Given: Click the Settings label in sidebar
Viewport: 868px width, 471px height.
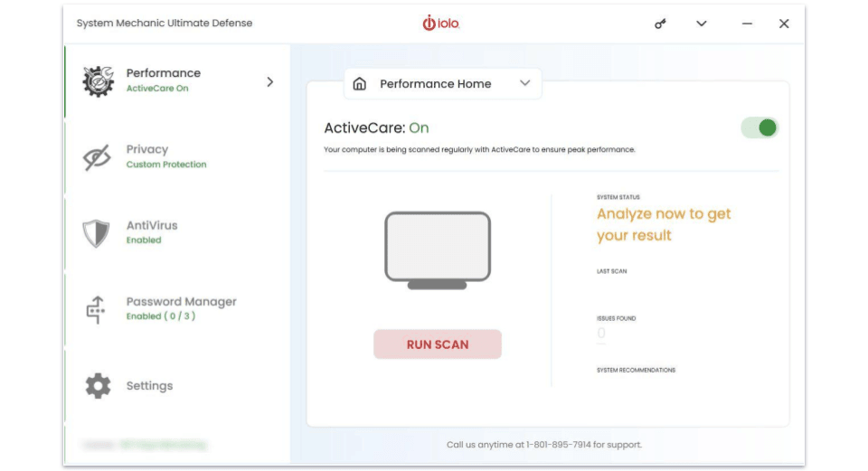Looking at the screenshot, I should [x=149, y=386].
